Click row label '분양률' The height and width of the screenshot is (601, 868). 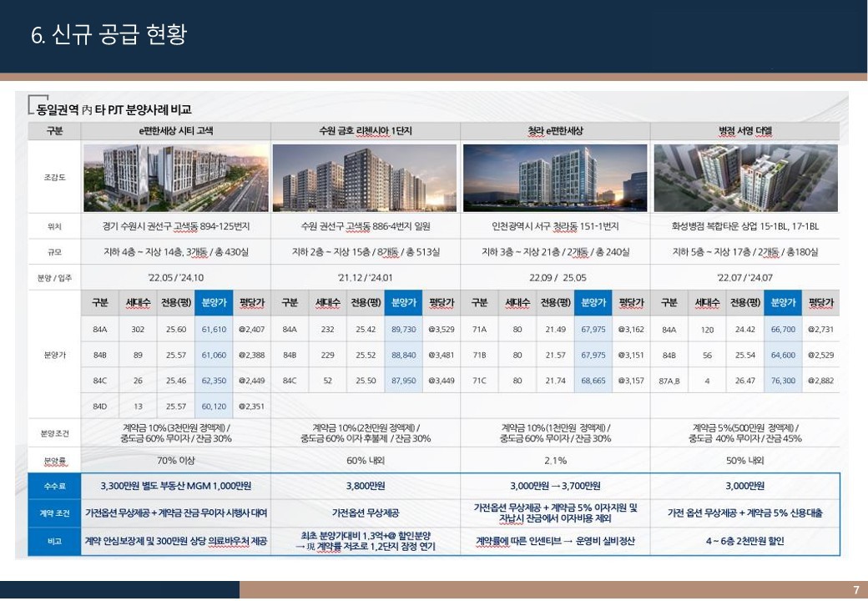tap(54, 461)
